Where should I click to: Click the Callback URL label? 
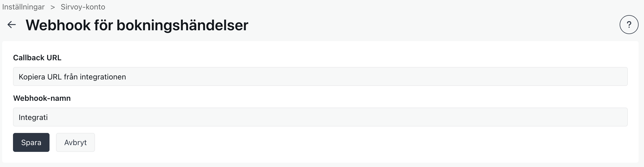point(37,58)
